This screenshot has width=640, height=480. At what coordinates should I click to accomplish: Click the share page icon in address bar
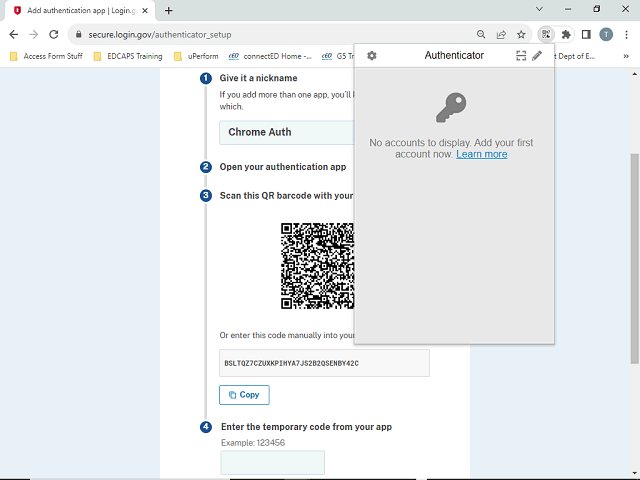point(501,35)
